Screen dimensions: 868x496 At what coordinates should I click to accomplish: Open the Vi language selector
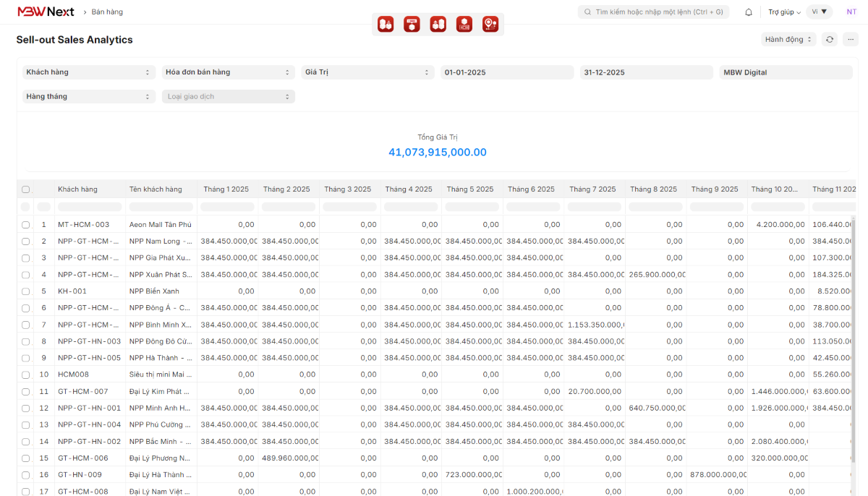coord(819,12)
